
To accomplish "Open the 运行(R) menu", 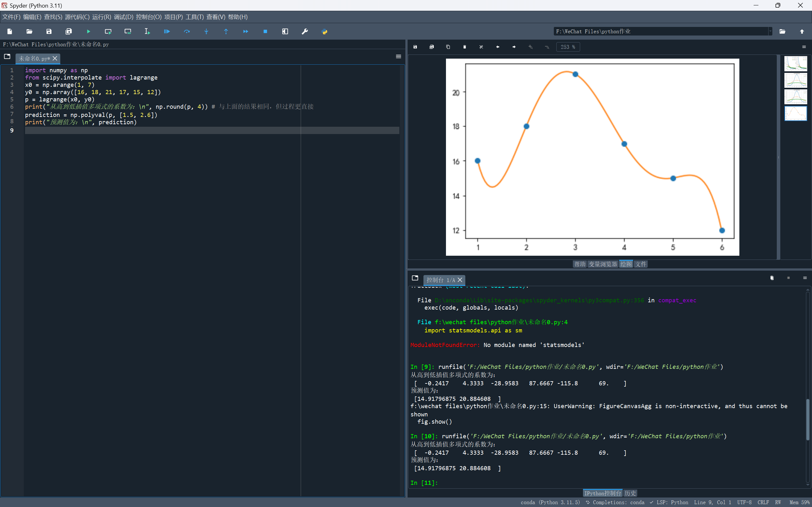I will (101, 17).
